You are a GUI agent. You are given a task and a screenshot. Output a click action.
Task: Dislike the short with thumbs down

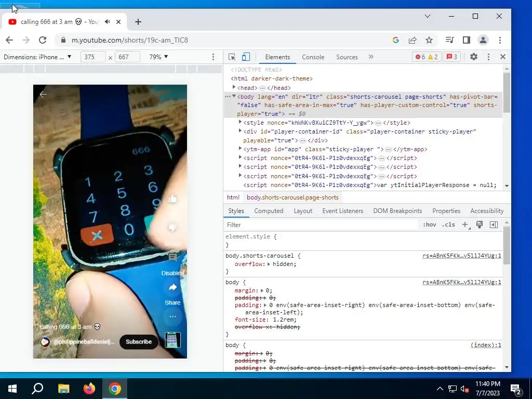[172, 227]
